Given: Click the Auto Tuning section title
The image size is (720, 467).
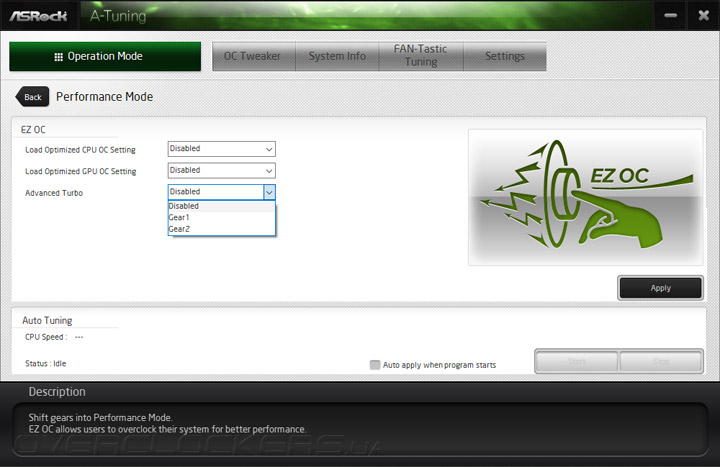Looking at the screenshot, I should coord(47,321).
